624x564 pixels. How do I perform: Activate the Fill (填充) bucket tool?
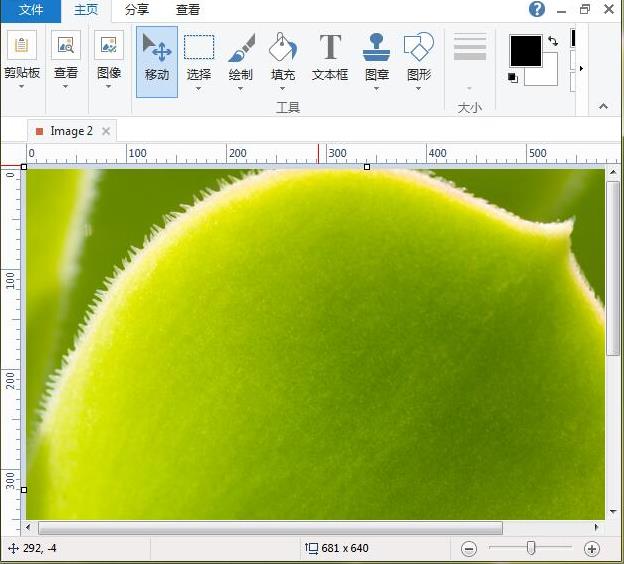tap(283, 47)
